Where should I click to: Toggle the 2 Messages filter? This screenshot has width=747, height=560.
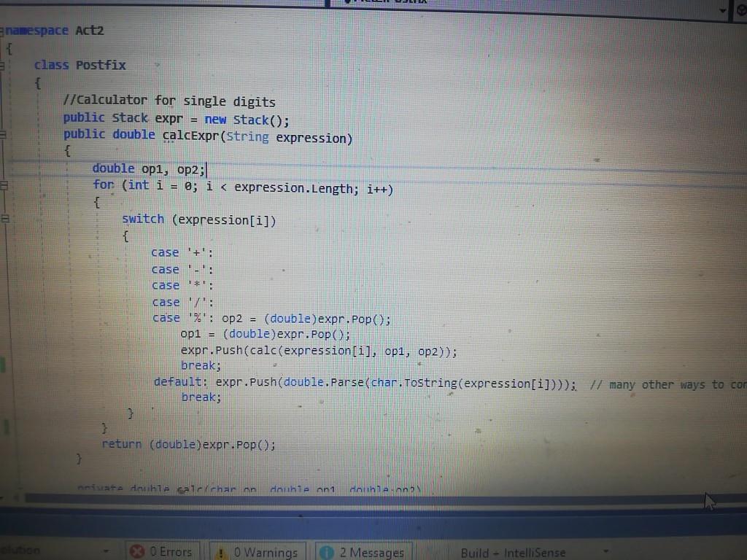click(x=363, y=552)
